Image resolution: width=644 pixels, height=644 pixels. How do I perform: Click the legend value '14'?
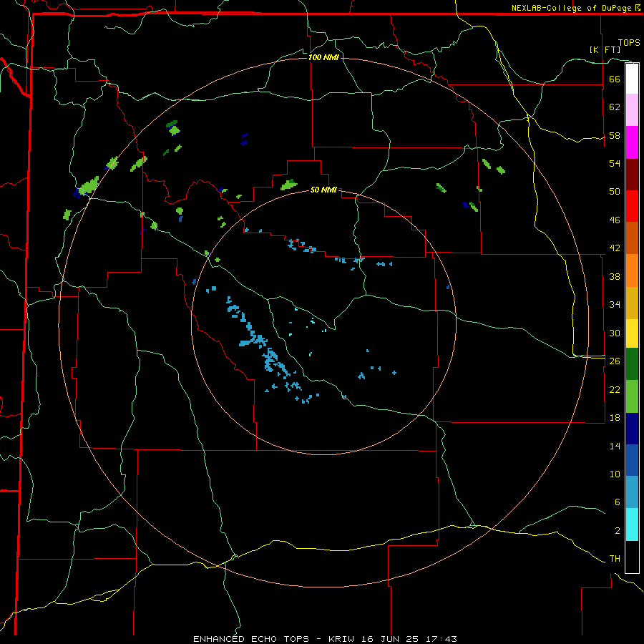[615, 446]
